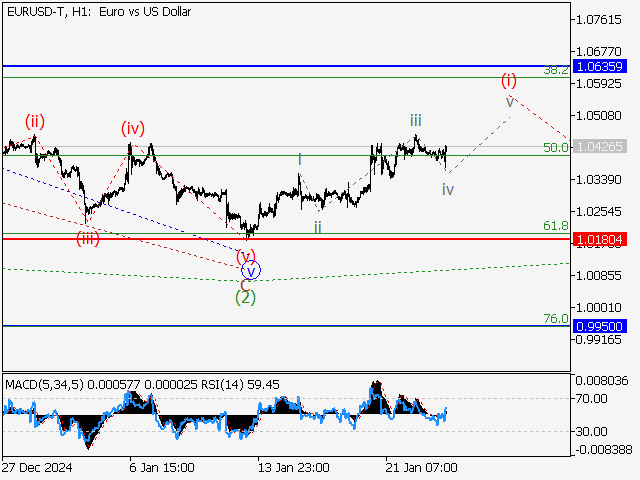Image resolution: width=640 pixels, height=480 pixels.
Task: Select the red 1.01804 price level tag
Action: [x=602, y=240]
